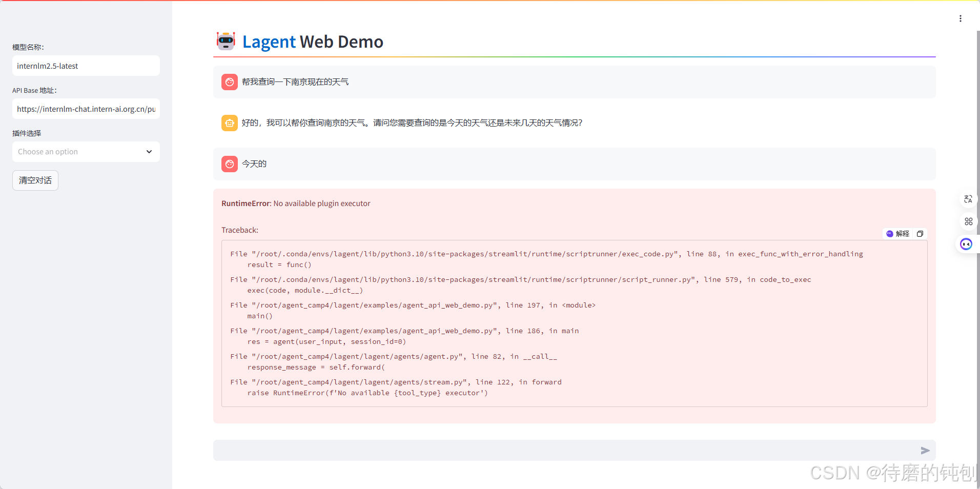The image size is (980, 489).
Task: Click the 今天的 user message
Action: tap(254, 164)
